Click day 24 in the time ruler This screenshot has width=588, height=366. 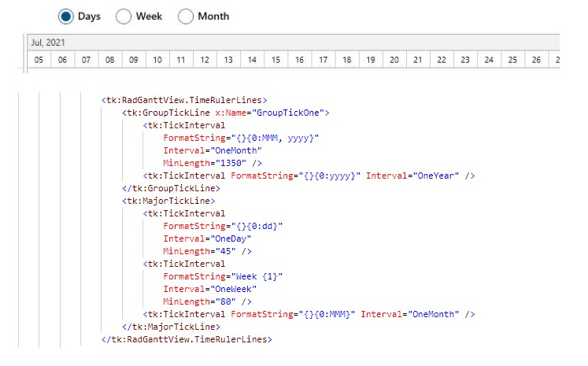point(490,60)
